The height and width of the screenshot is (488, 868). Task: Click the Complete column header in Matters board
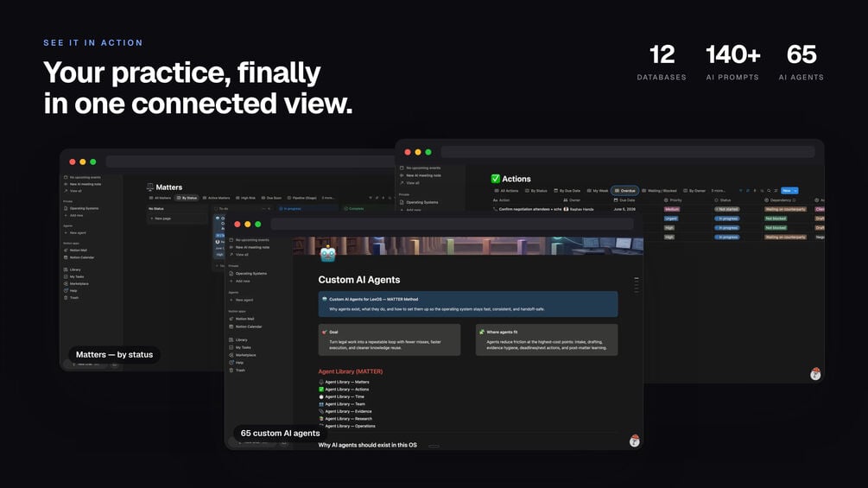coord(354,209)
